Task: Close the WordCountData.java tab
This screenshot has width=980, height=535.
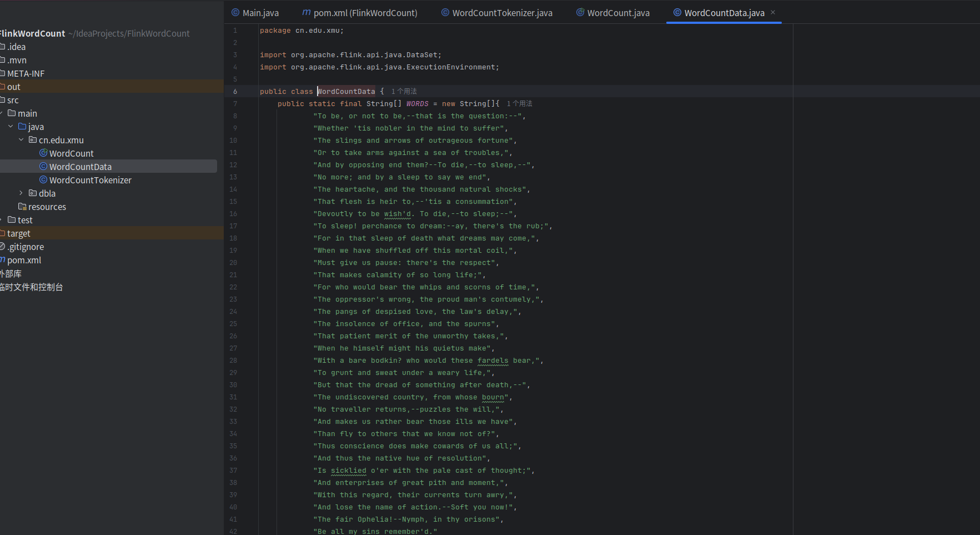Action: tap(773, 12)
